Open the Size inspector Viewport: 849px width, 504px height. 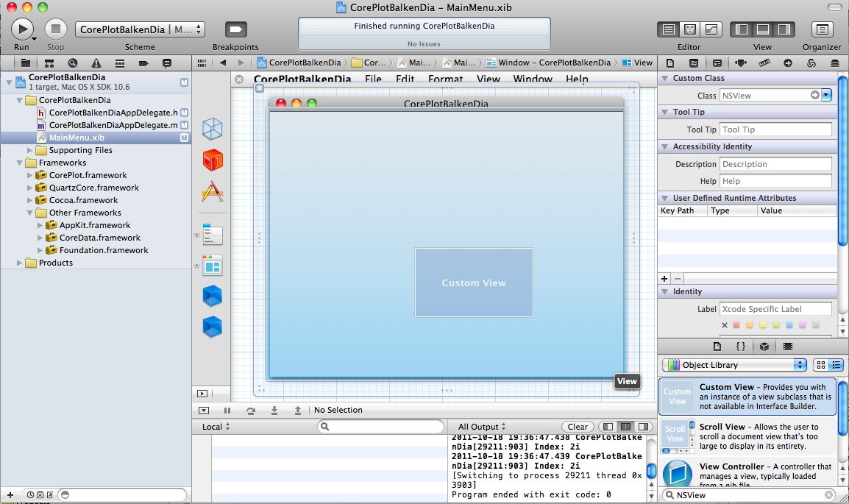[x=764, y=63]
